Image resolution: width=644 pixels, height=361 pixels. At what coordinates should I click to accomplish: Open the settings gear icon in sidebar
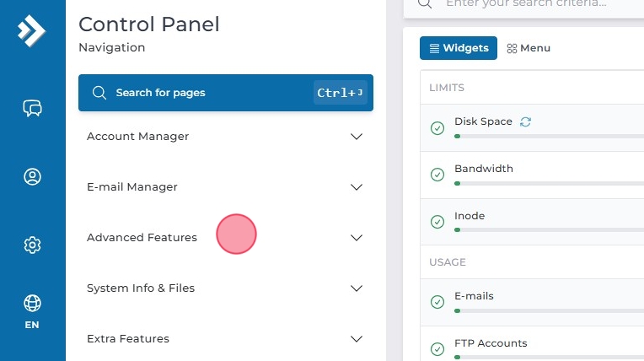[x=32, y=245]
